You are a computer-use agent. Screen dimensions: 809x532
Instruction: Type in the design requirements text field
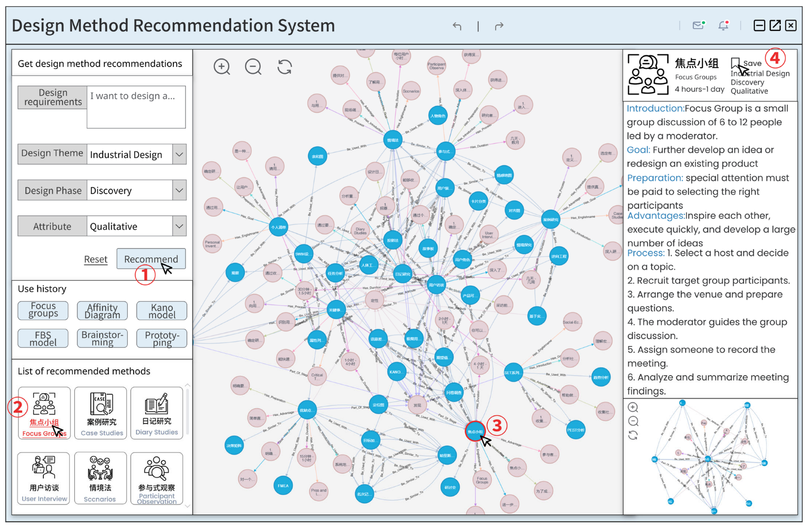click(136, 107)
